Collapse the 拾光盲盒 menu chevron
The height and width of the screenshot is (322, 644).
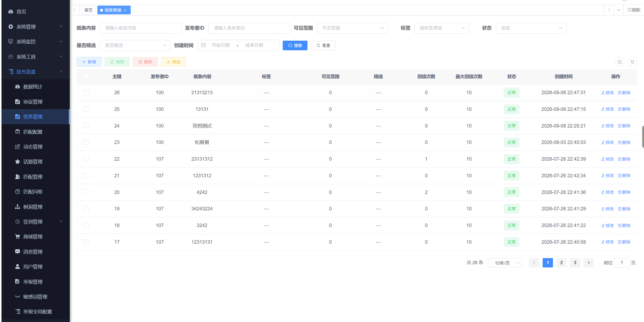click(61, 71)
